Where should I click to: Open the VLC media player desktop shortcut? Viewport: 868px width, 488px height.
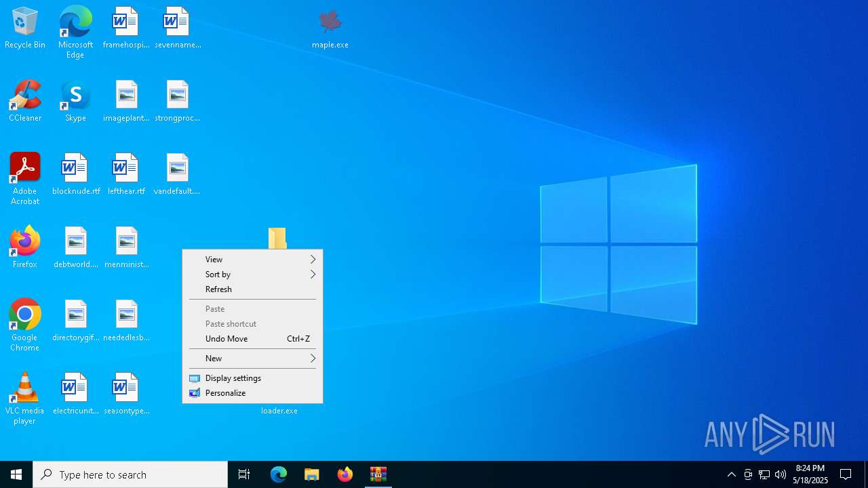(25, 399)
